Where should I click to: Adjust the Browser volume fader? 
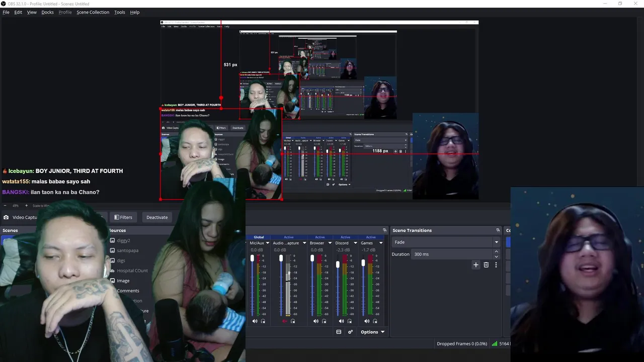tap(312, 258)
